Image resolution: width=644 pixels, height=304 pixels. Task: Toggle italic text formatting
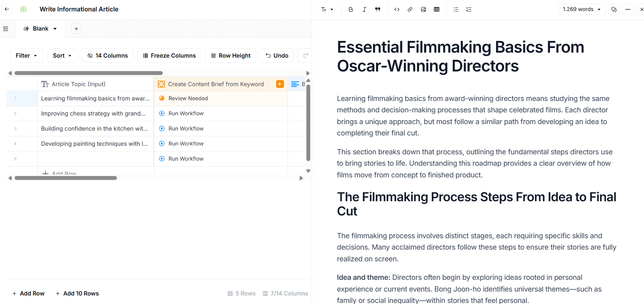pos(364,10)
